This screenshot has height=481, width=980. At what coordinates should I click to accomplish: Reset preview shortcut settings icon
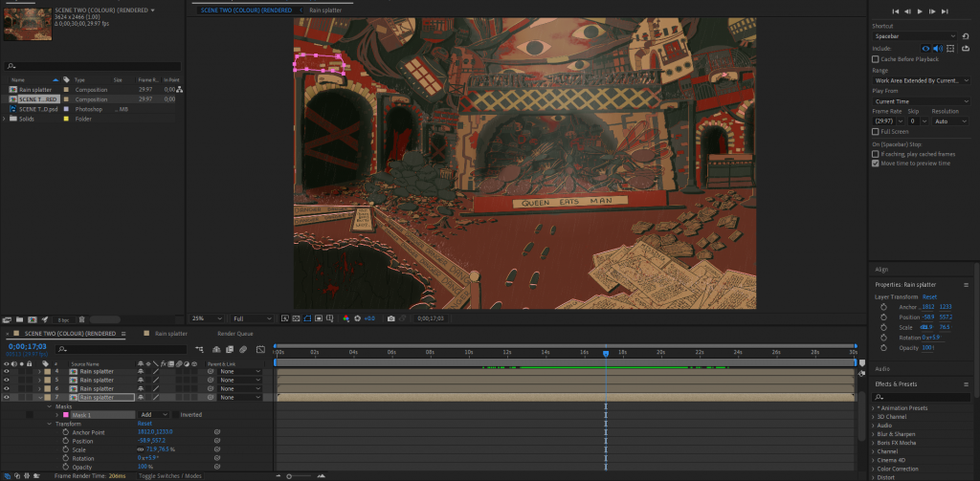click(x=966, y=36)
